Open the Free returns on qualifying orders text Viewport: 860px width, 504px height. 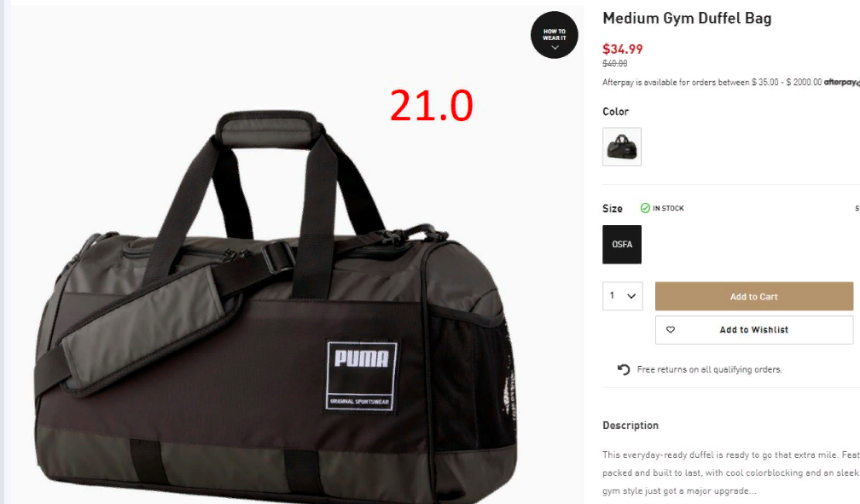click(x=710, y=369)
